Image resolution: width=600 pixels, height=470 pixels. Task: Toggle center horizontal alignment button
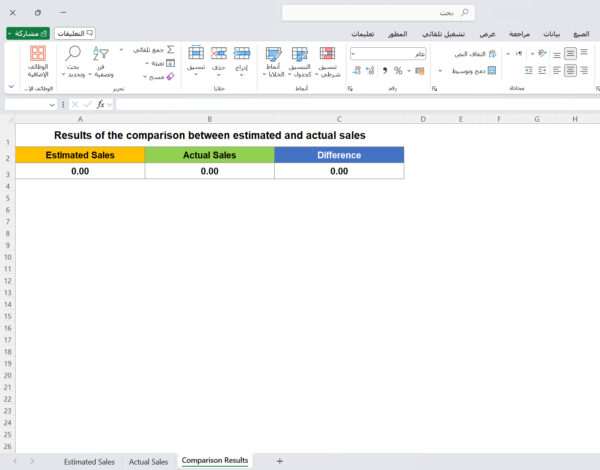click(x=570, y=71)
